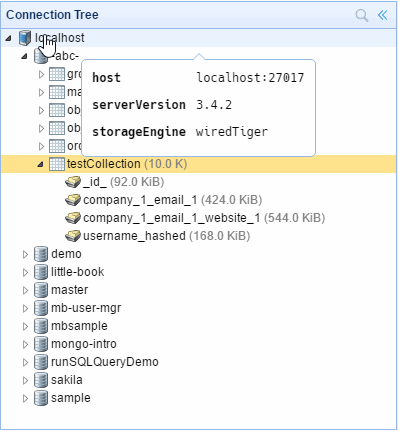The height and width of the screenshot is (433, 398).
Task: Click the mongo-intro database icon
Action: (x=41, y=344)
